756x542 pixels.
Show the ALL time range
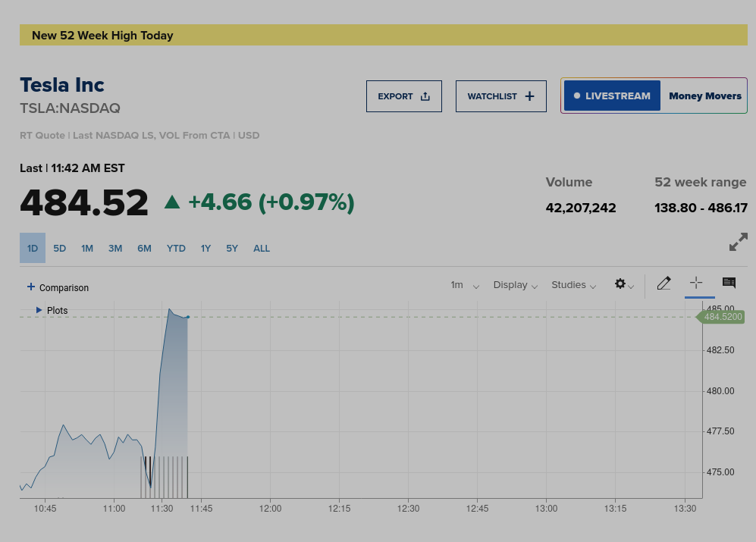coord(262,249)
